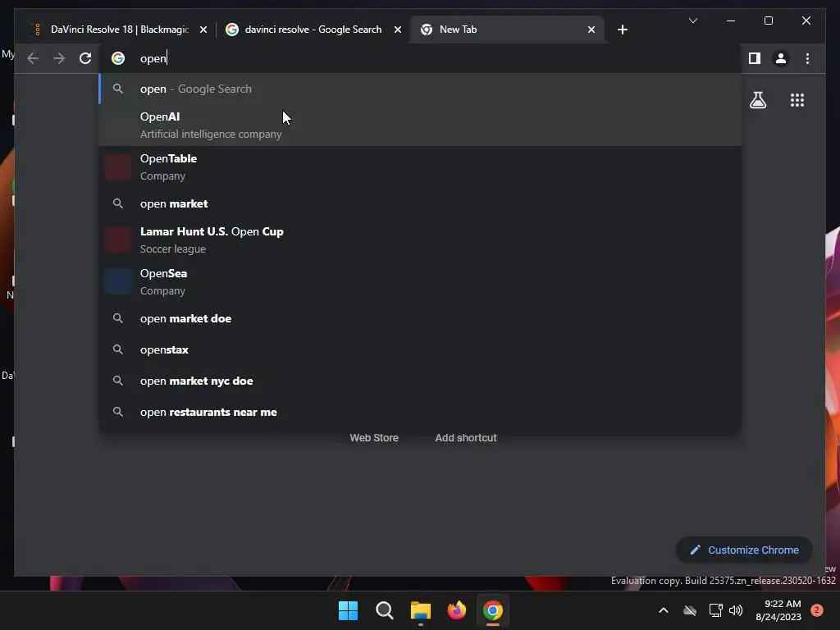Choose 'open restaurants near me' suggestion
Image resolution: width=840 pixels, height=630 pixels.
point(421,412)
